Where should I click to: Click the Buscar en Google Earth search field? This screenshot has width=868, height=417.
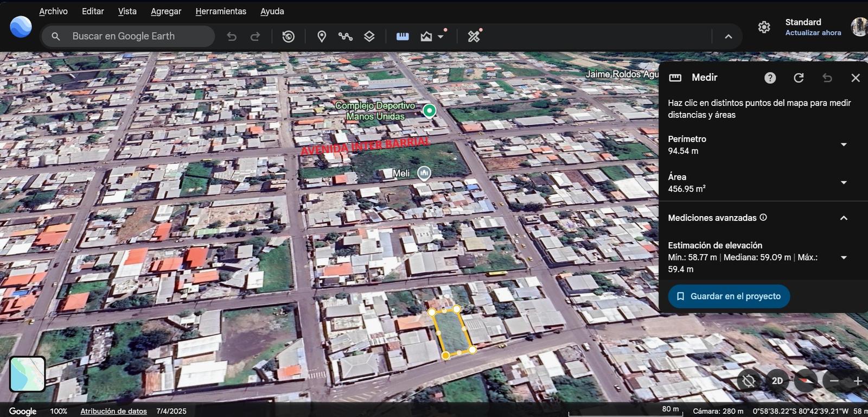[x=129, y=36]
